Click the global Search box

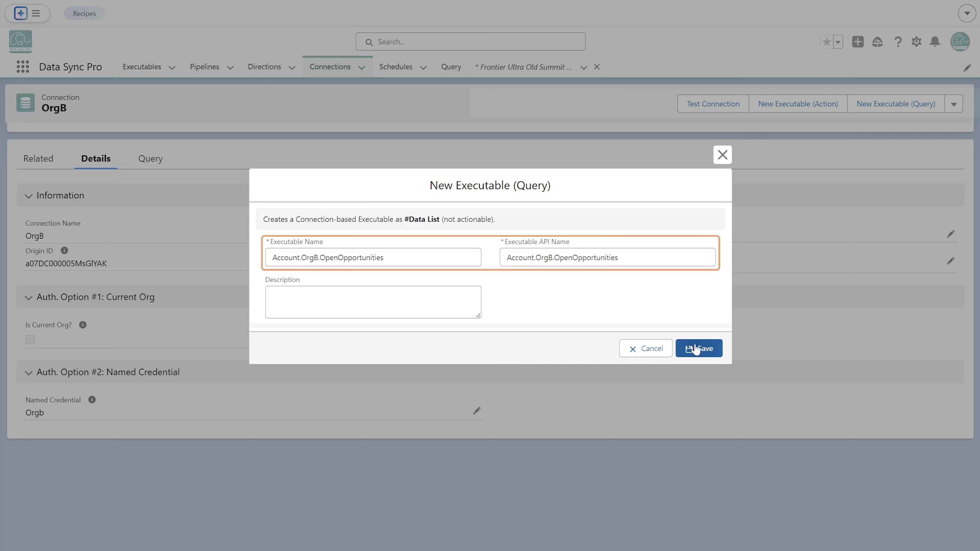point(470,41)
